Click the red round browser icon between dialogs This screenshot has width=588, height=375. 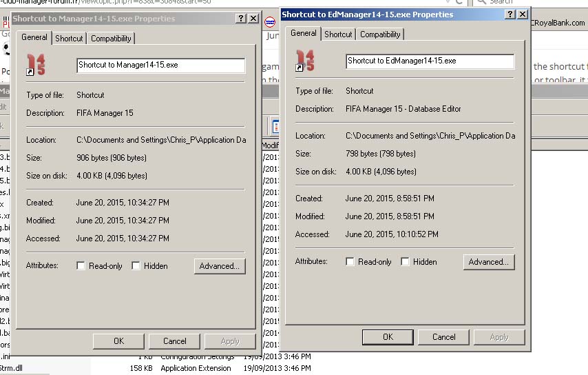[x=270, y=22]
